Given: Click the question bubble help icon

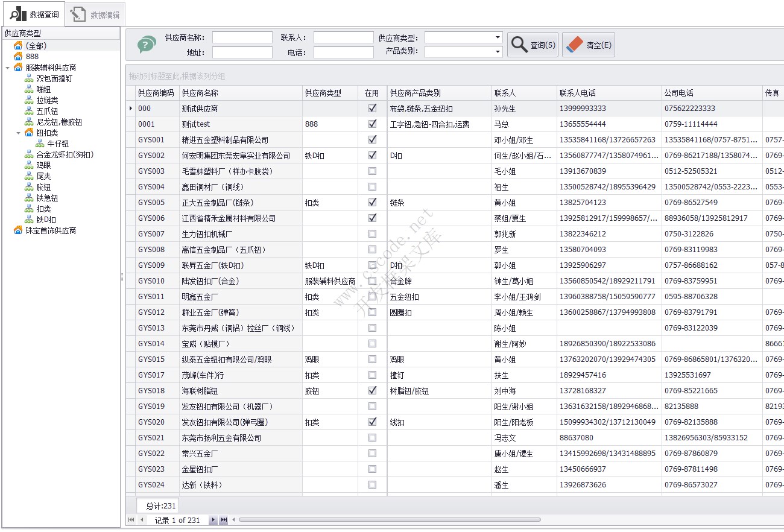Looking at the screenshot, I should pyautogui.click(x=147, y=45).
